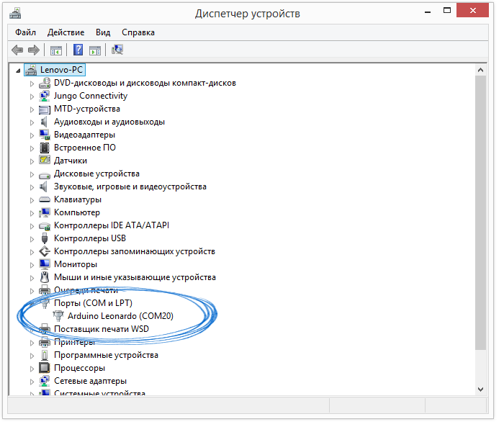
Task: Click the Lenovo-PC computer icon
Action: [32, 70]
